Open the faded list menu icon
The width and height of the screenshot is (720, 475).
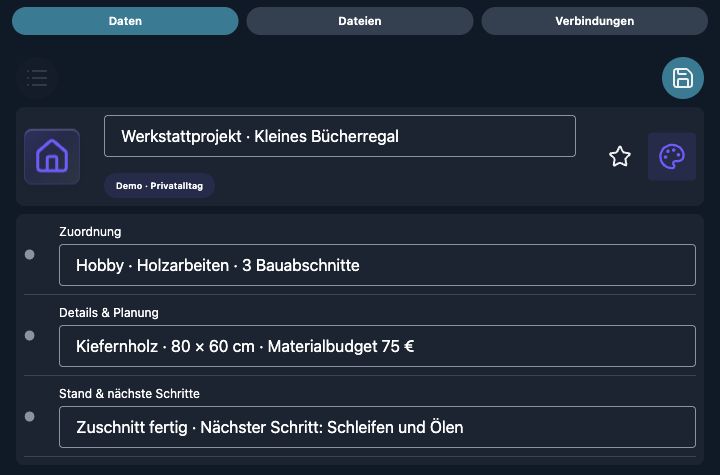tap(37, 78)
